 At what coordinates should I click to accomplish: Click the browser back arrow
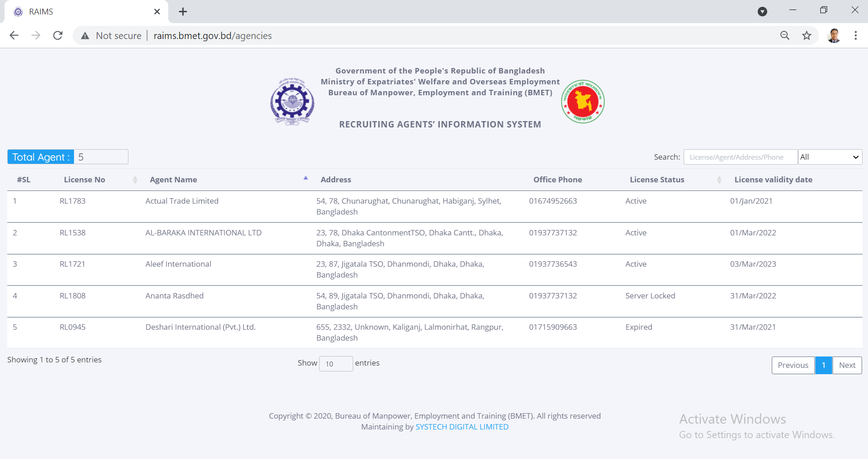[14, 35]
